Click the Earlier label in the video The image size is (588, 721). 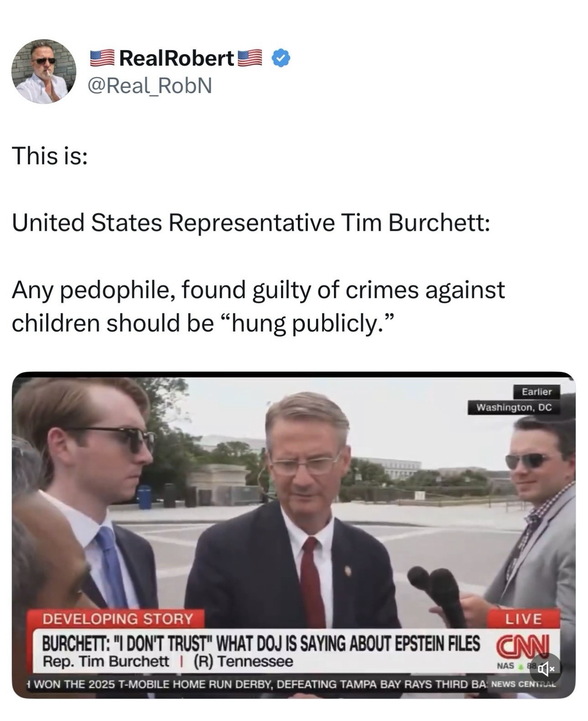click(536, 392)
